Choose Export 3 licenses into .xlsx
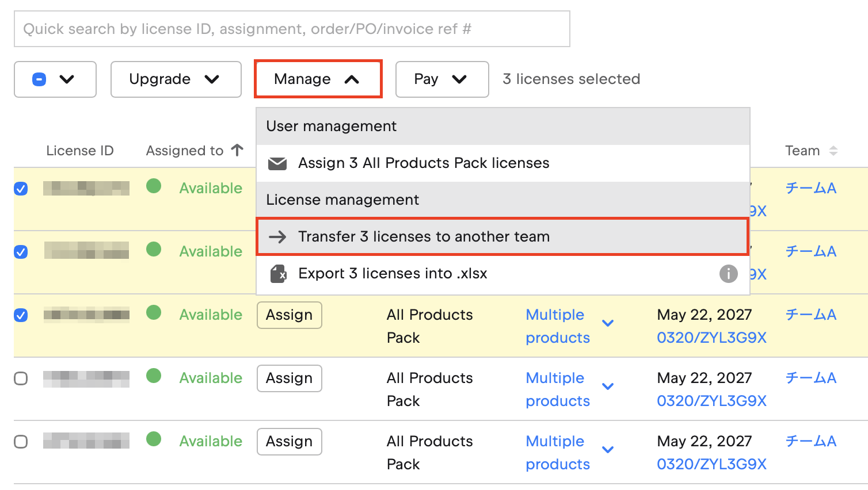 pos(503,274)
